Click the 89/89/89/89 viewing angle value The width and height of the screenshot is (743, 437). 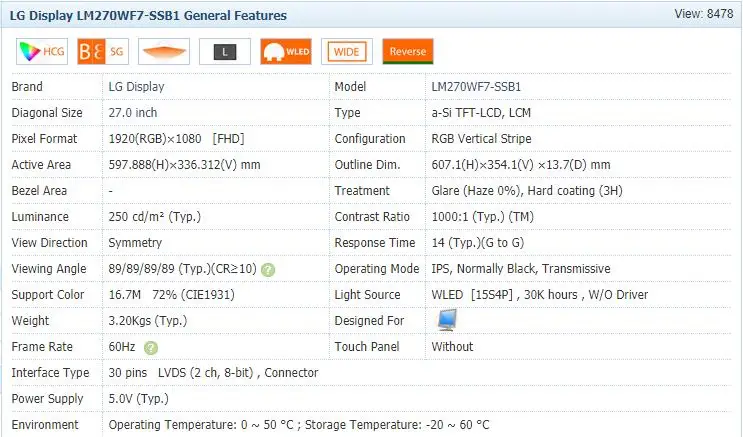182,269
